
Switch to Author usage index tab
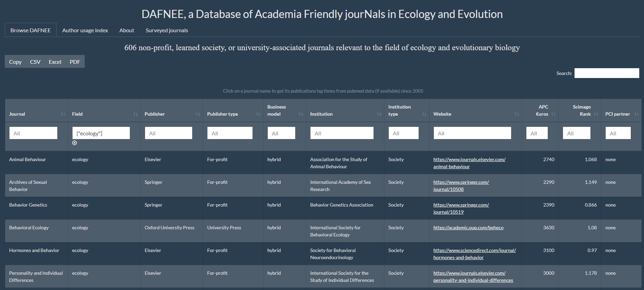pyautogui.click(x=85, y=30)
